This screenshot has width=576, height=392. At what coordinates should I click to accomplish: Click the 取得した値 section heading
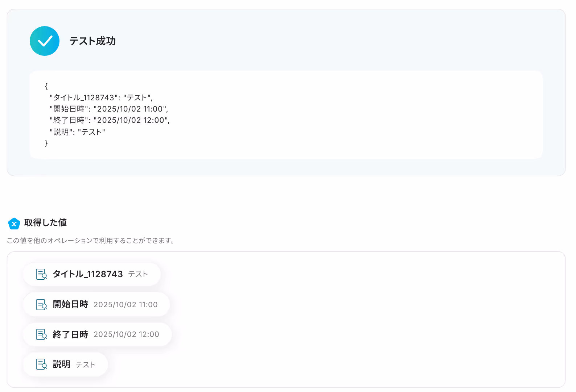pyautogui.click(x=45, y=222)
